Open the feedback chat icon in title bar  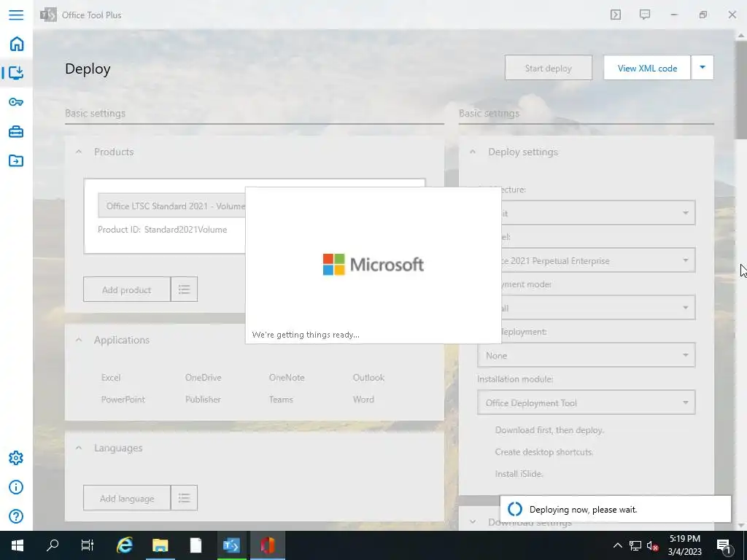645,15
